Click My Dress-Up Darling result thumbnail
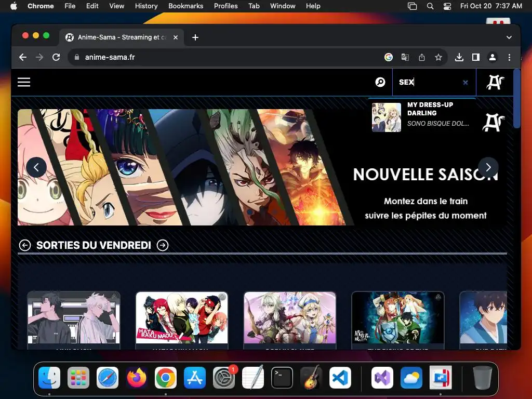The height and width of the screenshot is (399, 532). (387, 117)
